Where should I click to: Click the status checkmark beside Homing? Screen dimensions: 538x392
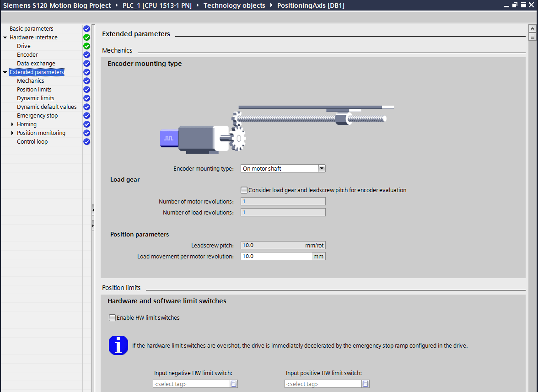pos(87,124)
